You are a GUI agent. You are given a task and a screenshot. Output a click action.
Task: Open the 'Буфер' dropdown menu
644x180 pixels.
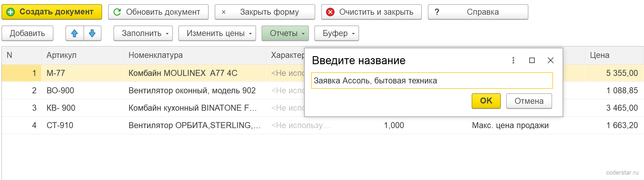click(337, 33)
